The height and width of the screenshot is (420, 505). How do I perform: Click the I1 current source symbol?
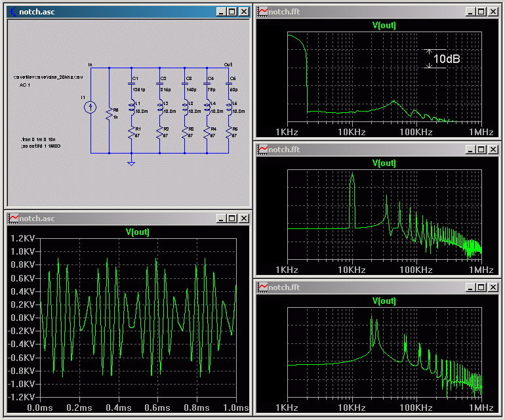(x=91, y=106)
